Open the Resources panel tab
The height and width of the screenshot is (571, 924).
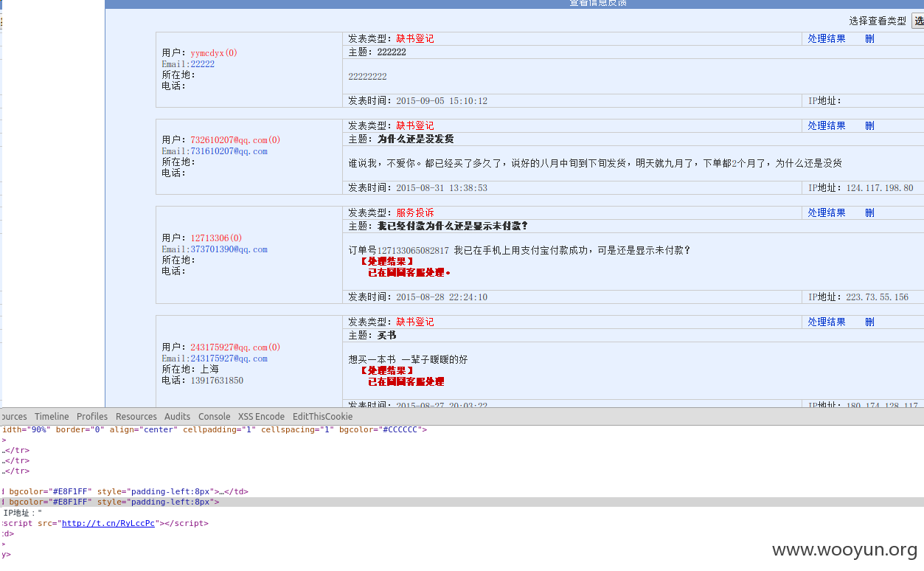coord(136,417)
